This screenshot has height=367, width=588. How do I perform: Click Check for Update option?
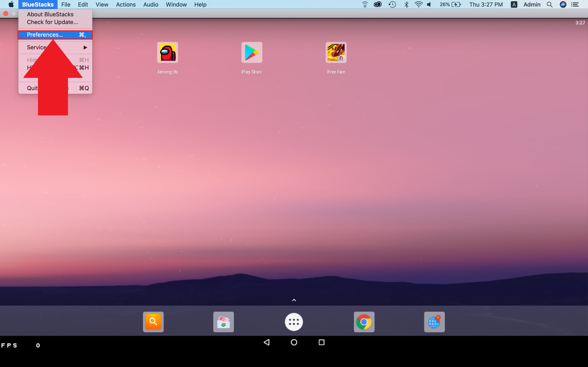pyautogui.click(x=52, y=22)
